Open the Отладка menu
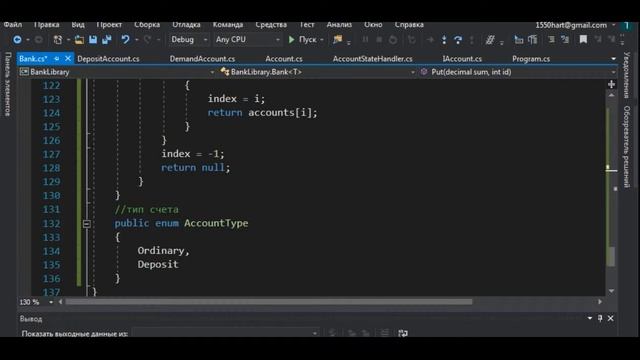This screenshot has height=360, width=640. pos(186,25)
